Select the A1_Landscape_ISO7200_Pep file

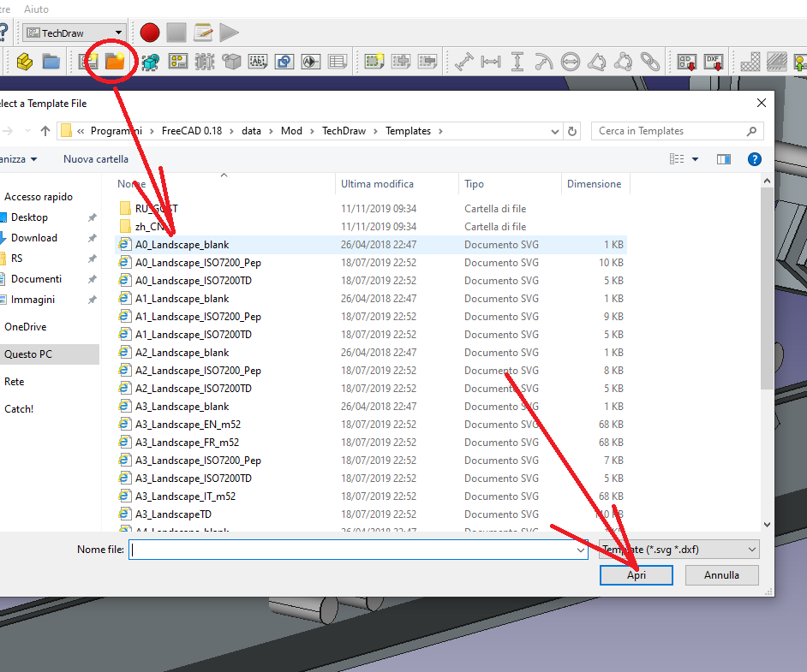[x=371, y=317]
